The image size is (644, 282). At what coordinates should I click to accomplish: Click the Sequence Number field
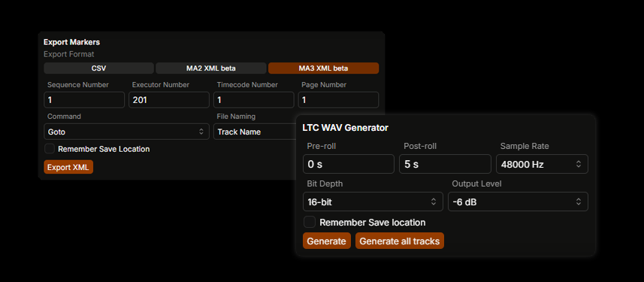click(x=84, y=100)
